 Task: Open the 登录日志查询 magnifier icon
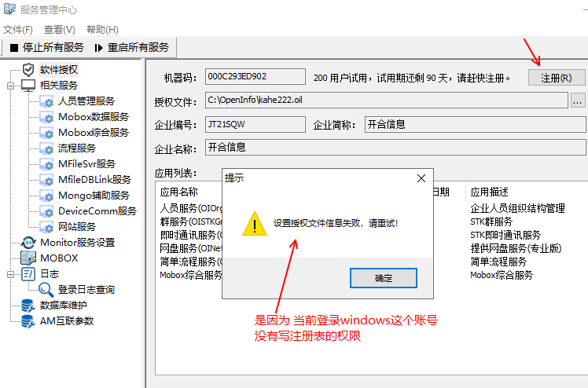pyautogui.click(x=46, y=289)
